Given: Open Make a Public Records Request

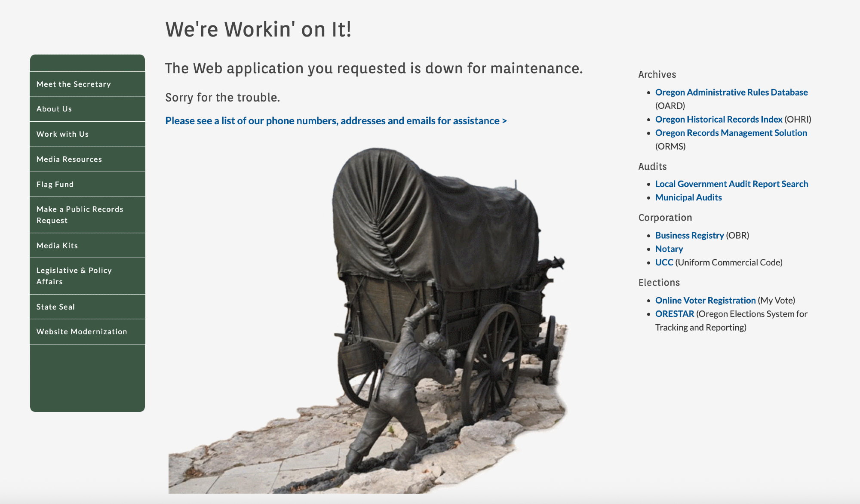Looking at the screenshot, I should [x=80, y=215].
